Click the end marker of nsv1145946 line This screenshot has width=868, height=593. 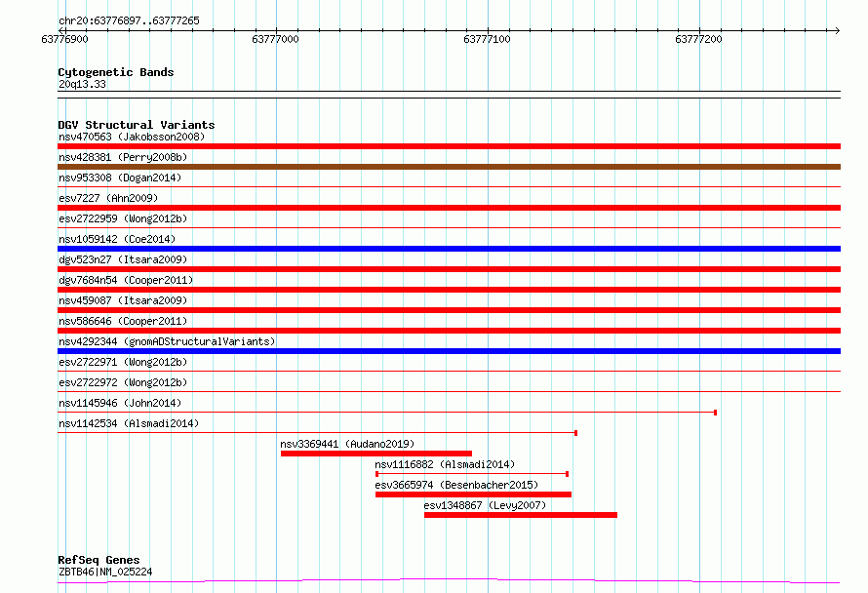[715, 413]
